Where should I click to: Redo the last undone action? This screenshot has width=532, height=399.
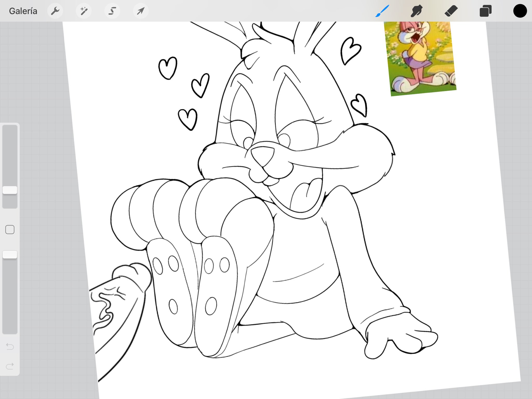tap(10, 366)
